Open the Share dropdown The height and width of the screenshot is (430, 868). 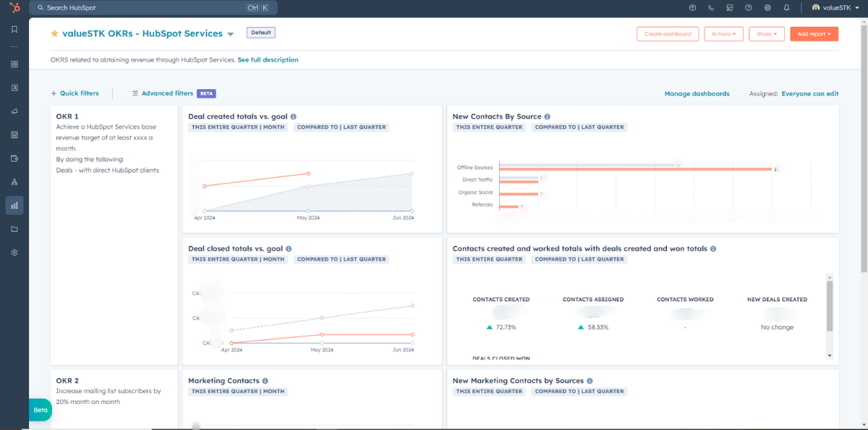point(766,34)
